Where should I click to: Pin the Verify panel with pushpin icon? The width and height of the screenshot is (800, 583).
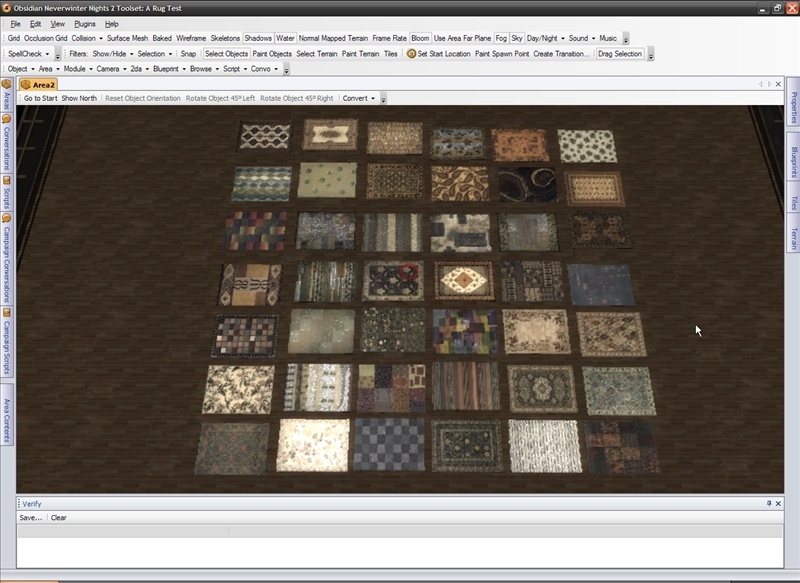click(769, 504)
